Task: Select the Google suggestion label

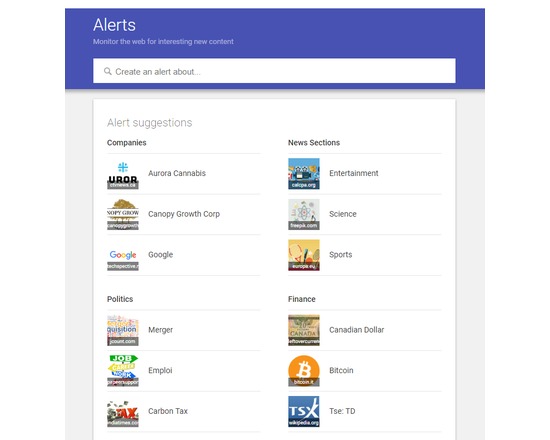Action: pyautogui.click(x=160, y=255)
